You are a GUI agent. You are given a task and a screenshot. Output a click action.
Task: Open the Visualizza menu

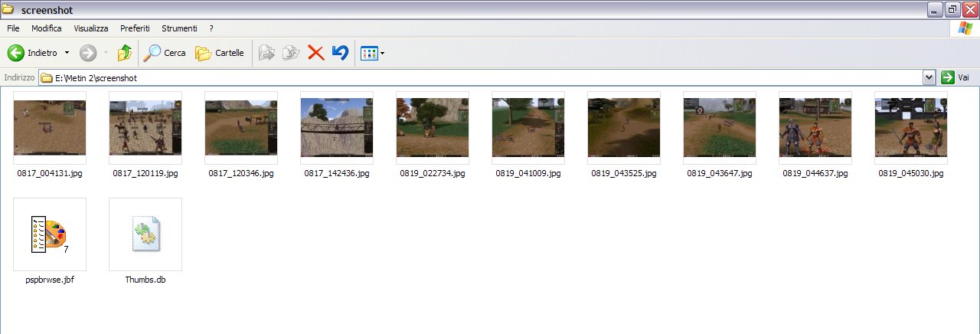point(91,28)
